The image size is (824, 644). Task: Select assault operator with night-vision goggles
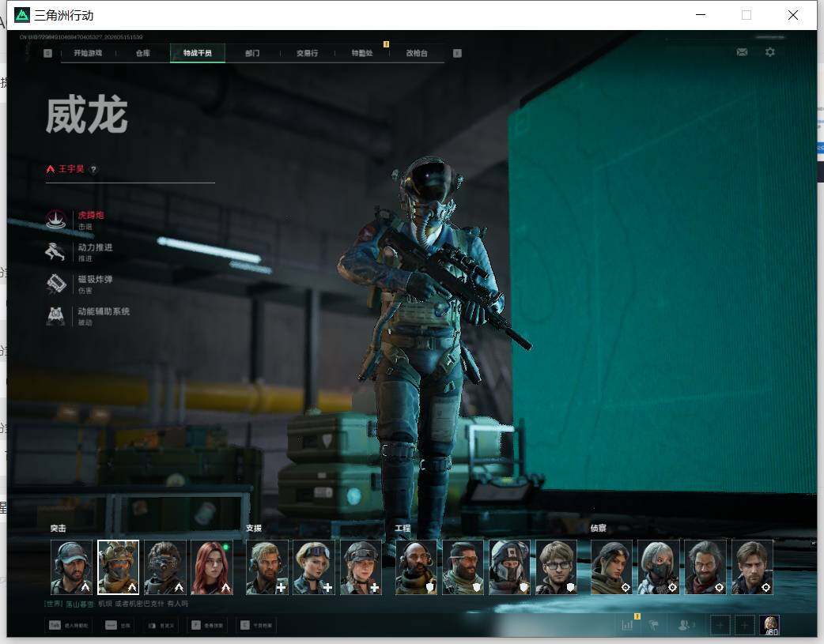click(x=165, y=567)
